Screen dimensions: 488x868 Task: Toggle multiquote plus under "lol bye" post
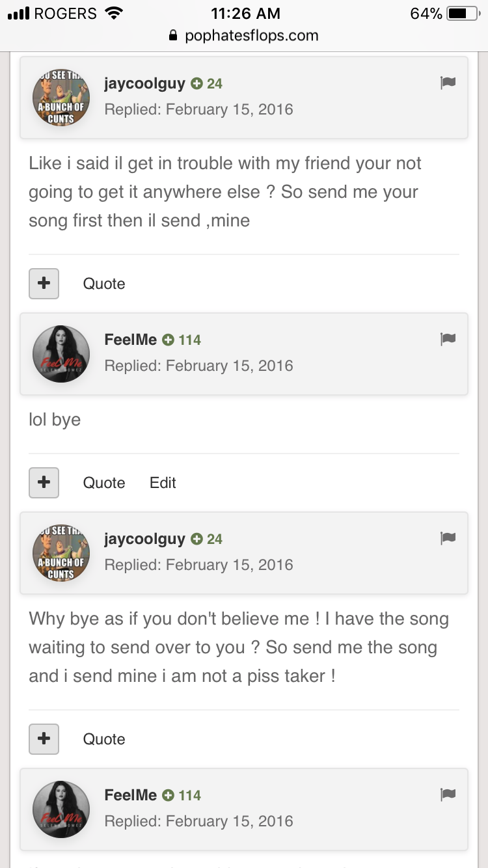click(44, 483)
